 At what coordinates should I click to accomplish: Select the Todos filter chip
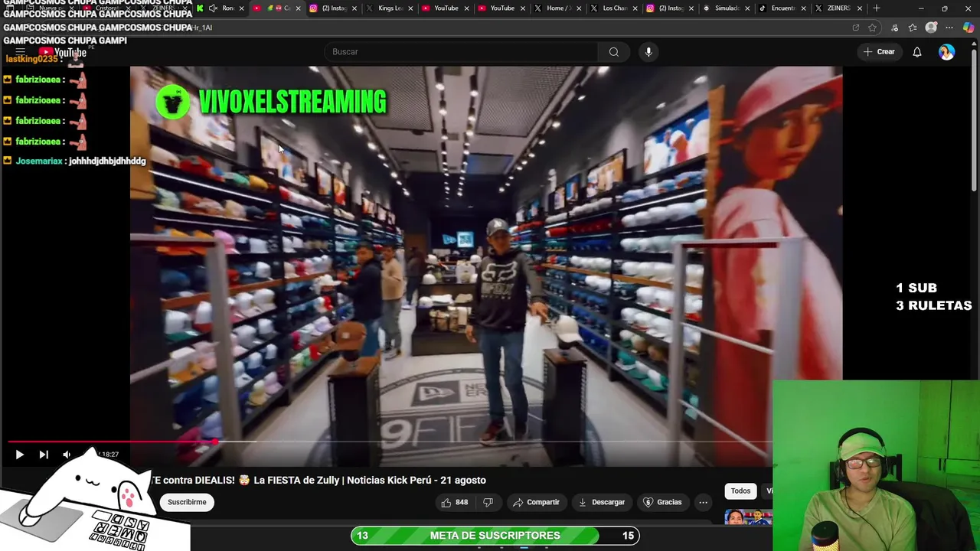pyautogui.click(x=740, y=491)
